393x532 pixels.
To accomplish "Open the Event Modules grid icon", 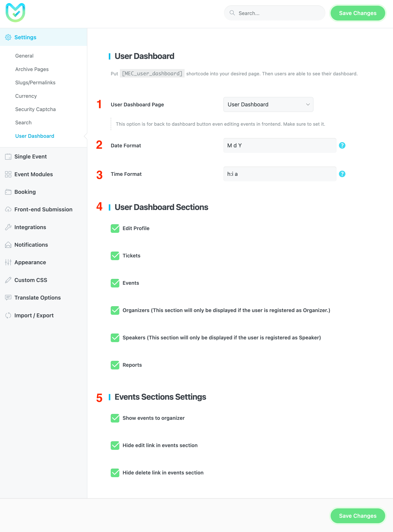I will coord(8,174).
